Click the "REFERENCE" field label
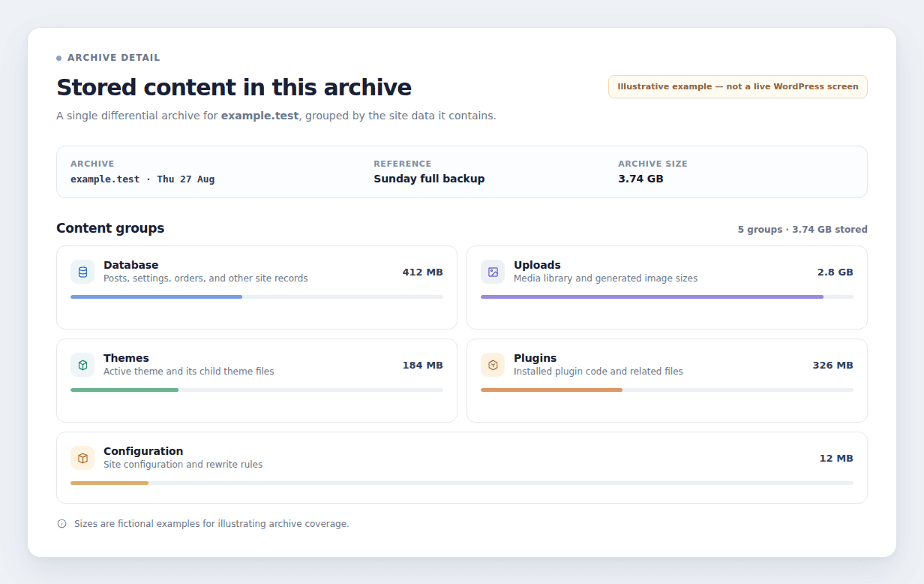924x584 pixels. (403, 164)
